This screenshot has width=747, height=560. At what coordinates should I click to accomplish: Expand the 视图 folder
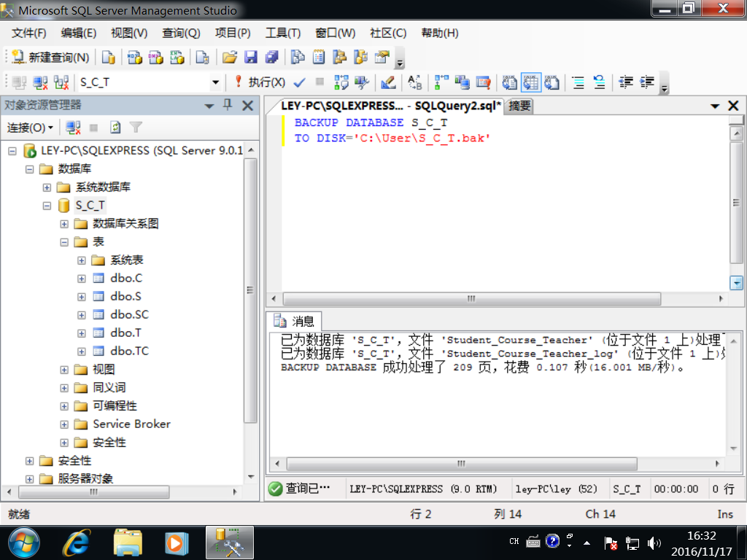point(64,370)
